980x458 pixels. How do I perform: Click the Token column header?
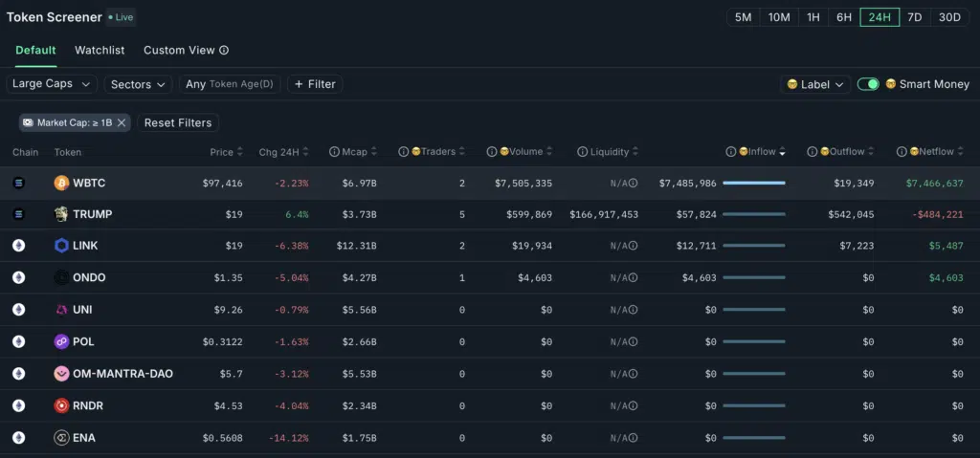click(x=68, y=152)
